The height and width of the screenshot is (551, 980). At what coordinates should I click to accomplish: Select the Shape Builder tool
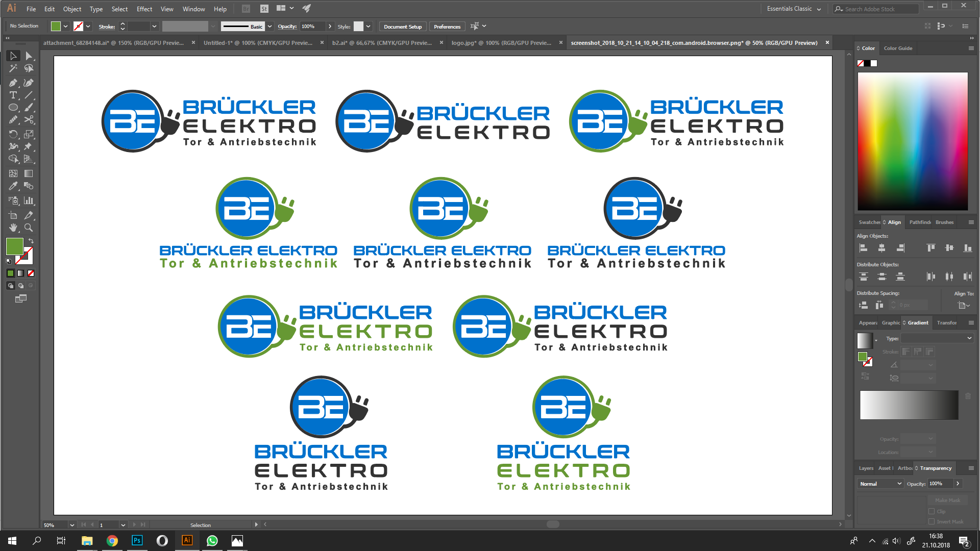[13, 159]
